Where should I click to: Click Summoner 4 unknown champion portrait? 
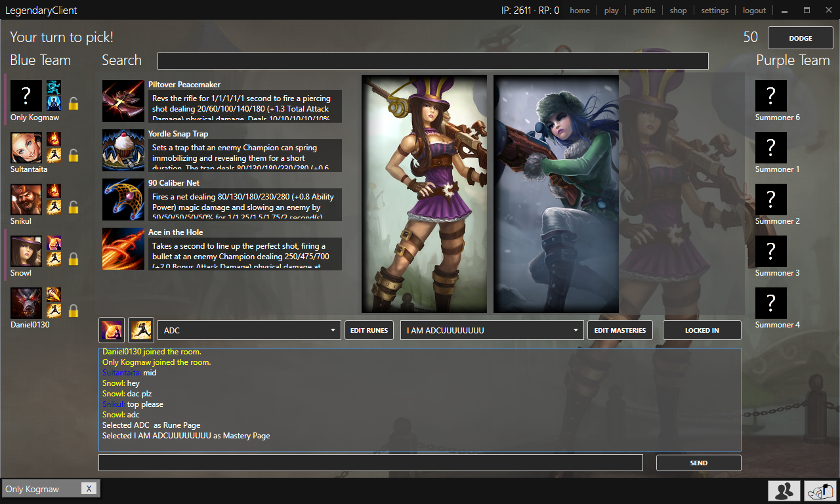point(771,303)
